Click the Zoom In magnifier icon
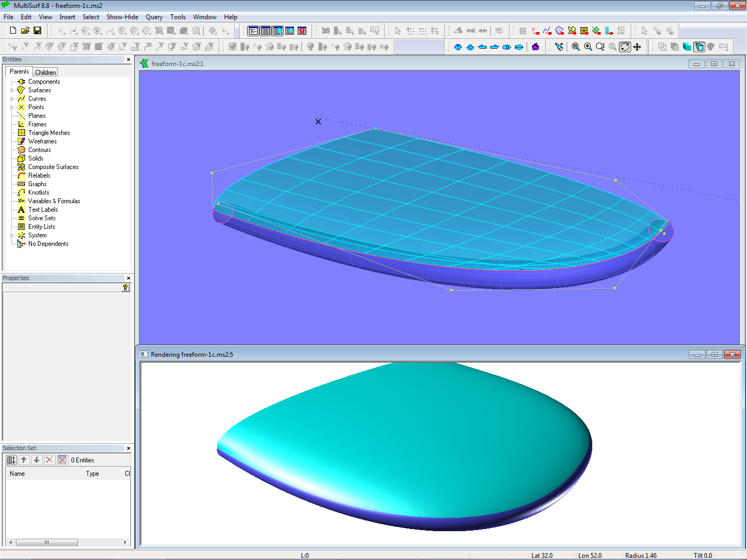This screenshot has width=747, height=560. [588, 47]
